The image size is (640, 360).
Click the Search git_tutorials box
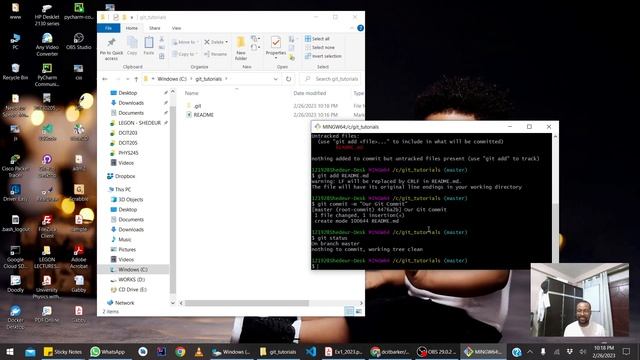pyautogui.click(x=331, y=79)
